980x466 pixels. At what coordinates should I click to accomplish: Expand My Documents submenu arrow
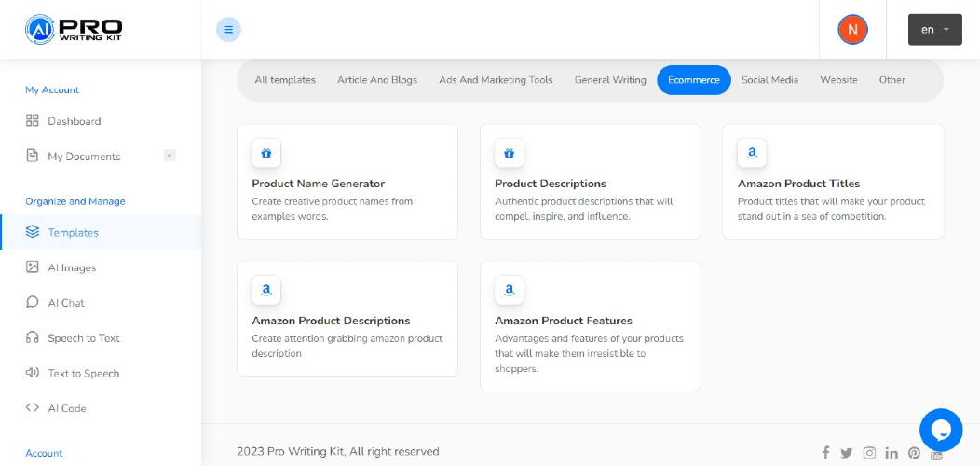click(x=170, y=156)
